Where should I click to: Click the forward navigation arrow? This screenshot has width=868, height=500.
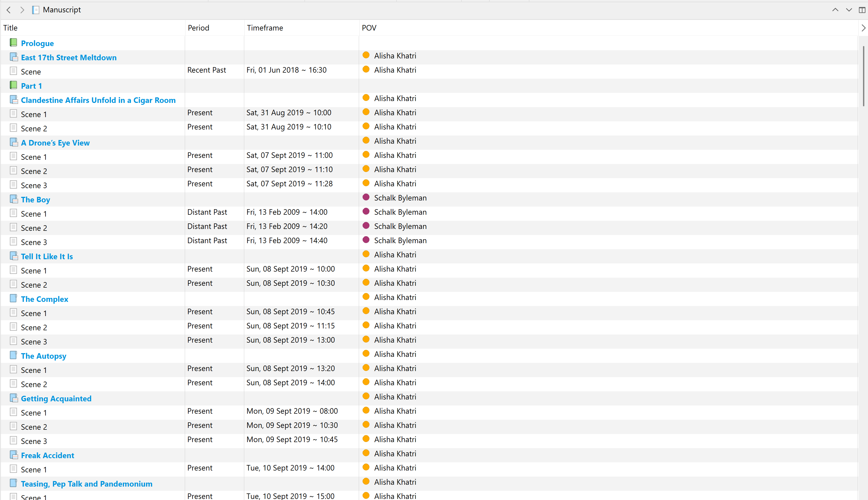(x=22, y=10)
